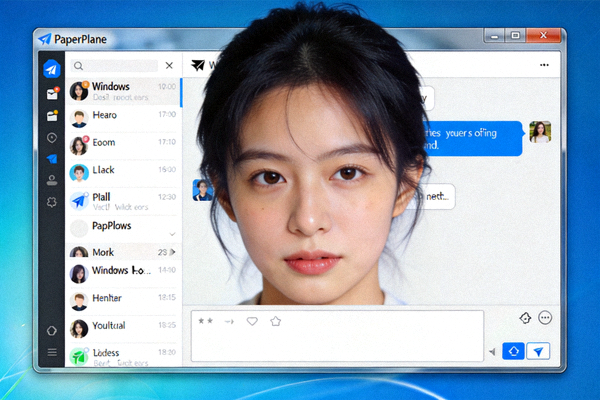Open the Llack conversation
The height and width of the screenshot is (400, 600).
pos(123,173)
